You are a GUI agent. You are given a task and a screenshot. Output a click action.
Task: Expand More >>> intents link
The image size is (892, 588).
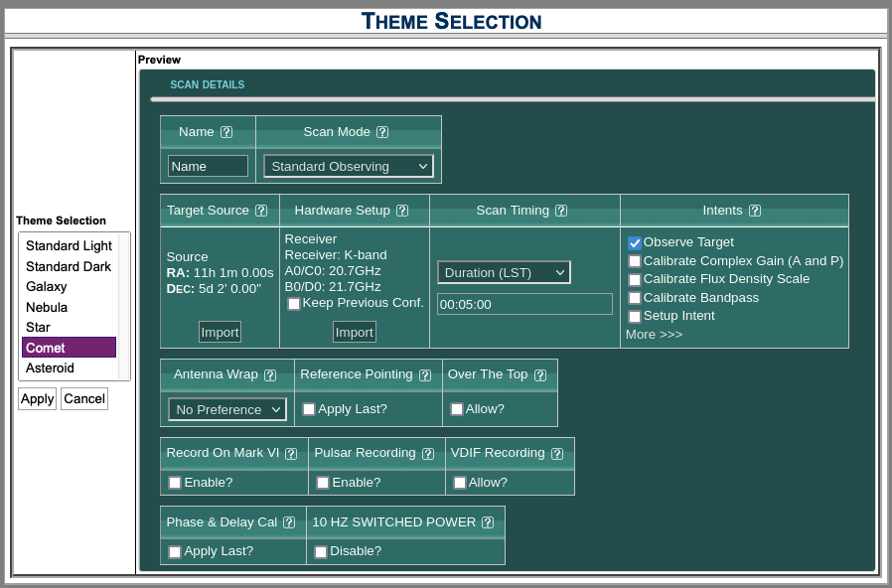click(x=654, y=335)
